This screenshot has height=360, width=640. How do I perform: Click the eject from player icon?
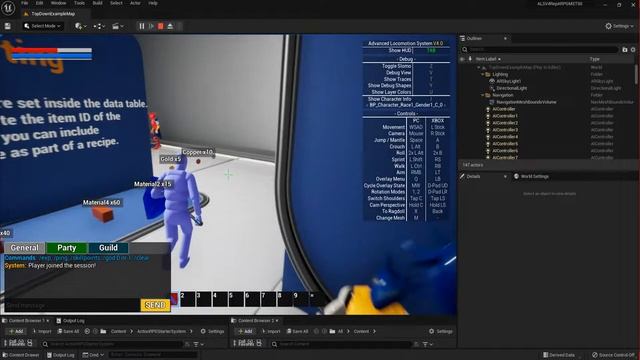point(170,26)
